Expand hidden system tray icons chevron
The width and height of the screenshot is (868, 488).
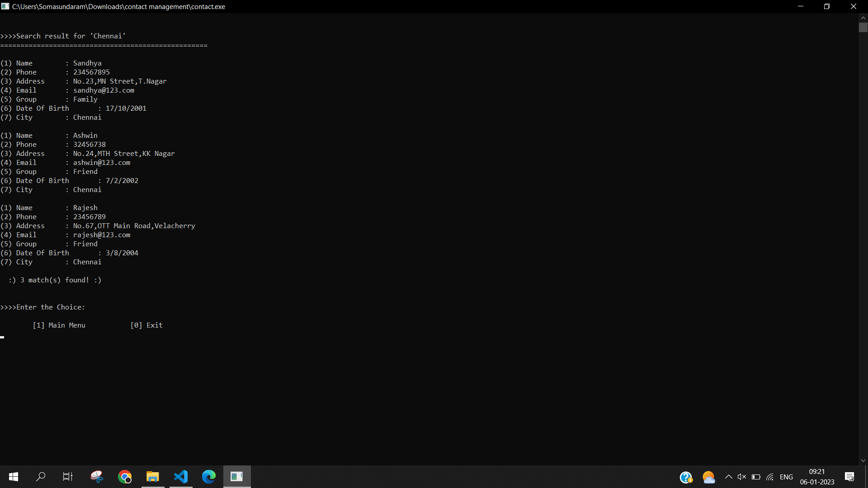pos(728,477)
